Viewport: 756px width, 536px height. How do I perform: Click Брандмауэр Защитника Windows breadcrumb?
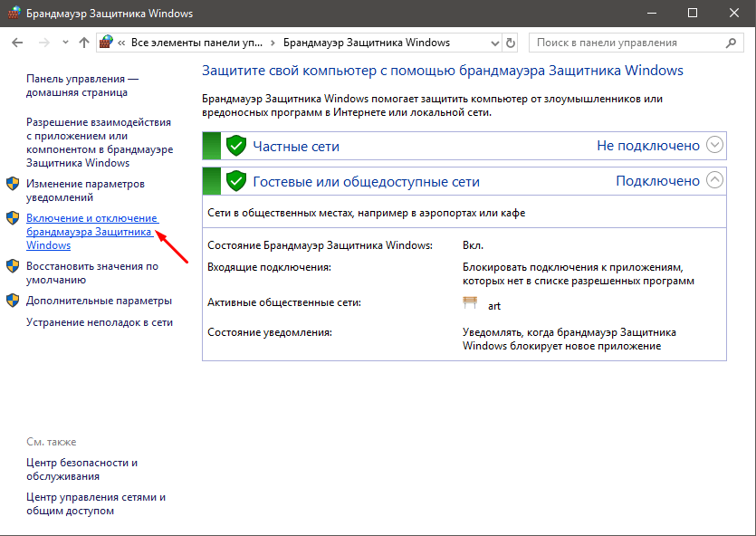click(367, 43)
